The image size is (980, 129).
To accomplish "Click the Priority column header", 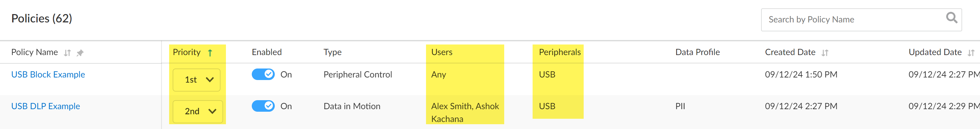I will tap(186, 52).
